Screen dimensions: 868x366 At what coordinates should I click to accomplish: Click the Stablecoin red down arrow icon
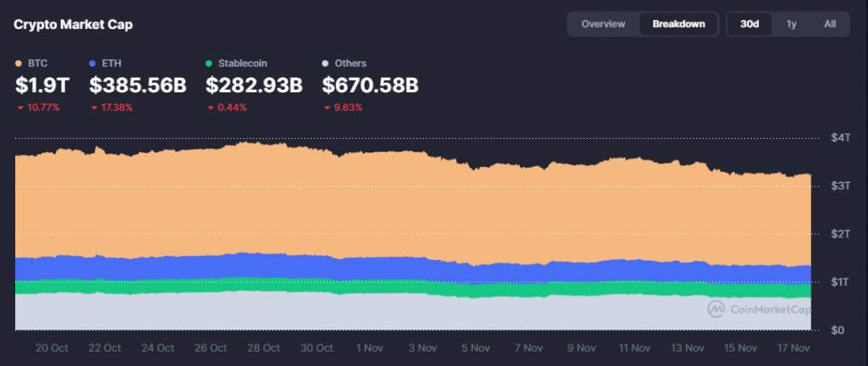click(209, 108)
